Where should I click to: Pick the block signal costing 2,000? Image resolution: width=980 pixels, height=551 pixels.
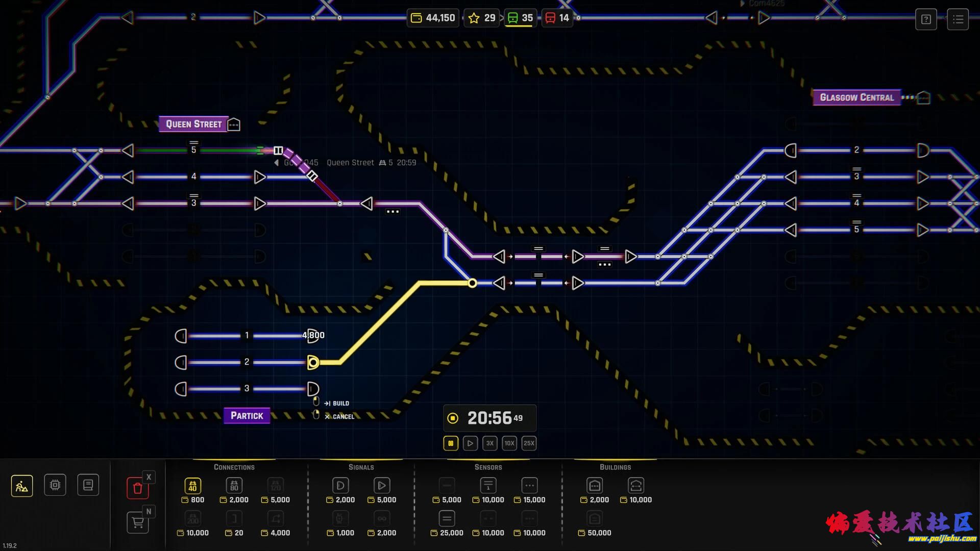[340, 486]
